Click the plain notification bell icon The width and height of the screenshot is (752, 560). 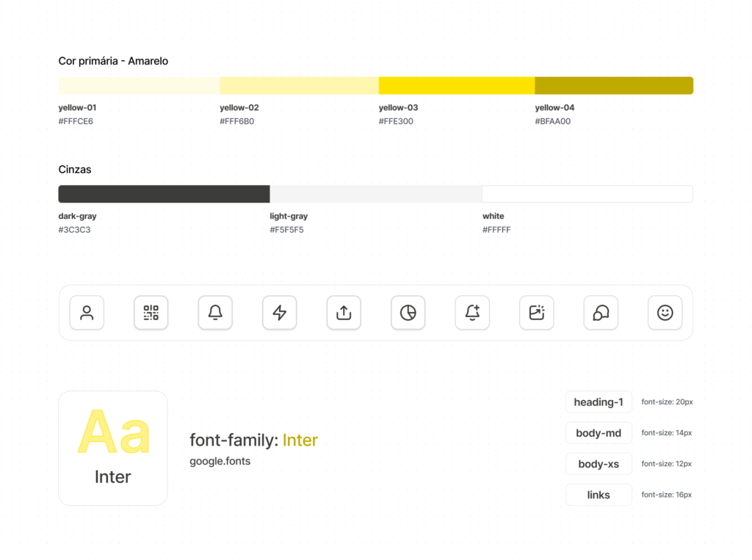[215, 313]
